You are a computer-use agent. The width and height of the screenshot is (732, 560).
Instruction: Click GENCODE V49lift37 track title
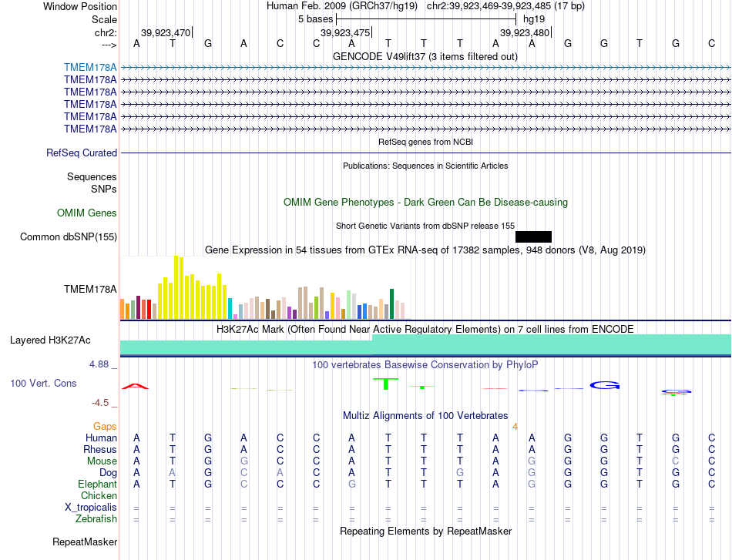425,56
